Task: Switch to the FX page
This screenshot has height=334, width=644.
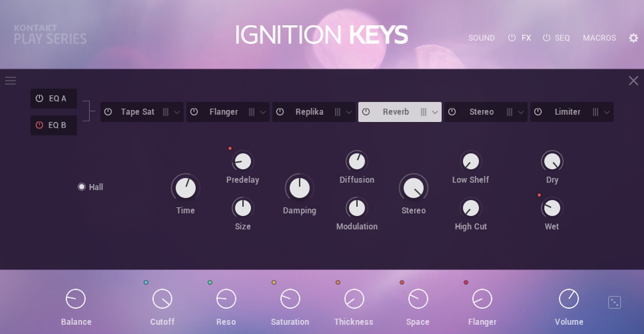Action: pos(526,38)
